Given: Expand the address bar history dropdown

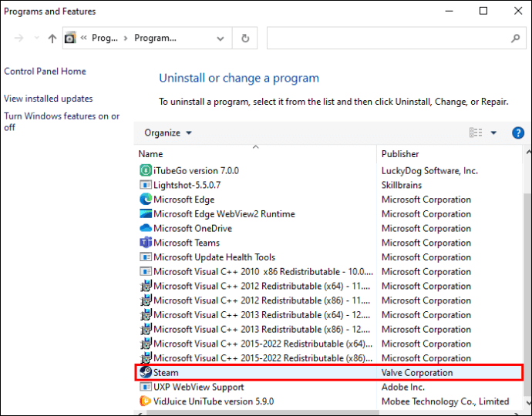Looking at the screenshot, I should pyautogui.click(x=221, y=38).
